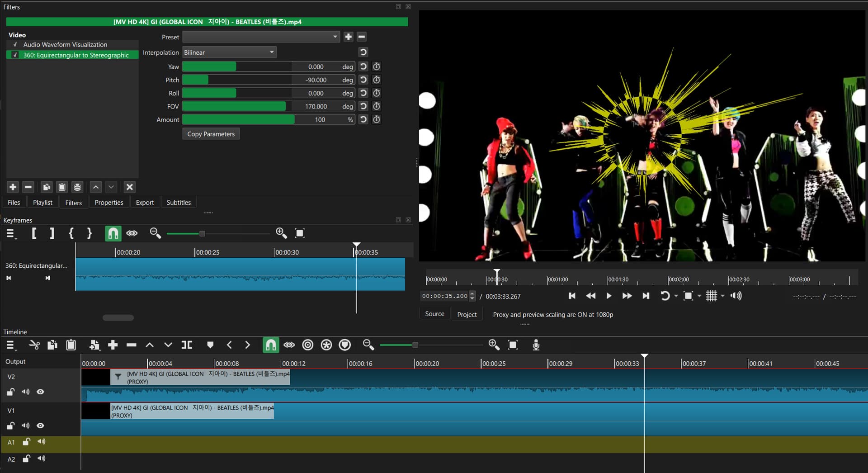Expand the Interpolation Bilinear dropdown

pos(229,52)
